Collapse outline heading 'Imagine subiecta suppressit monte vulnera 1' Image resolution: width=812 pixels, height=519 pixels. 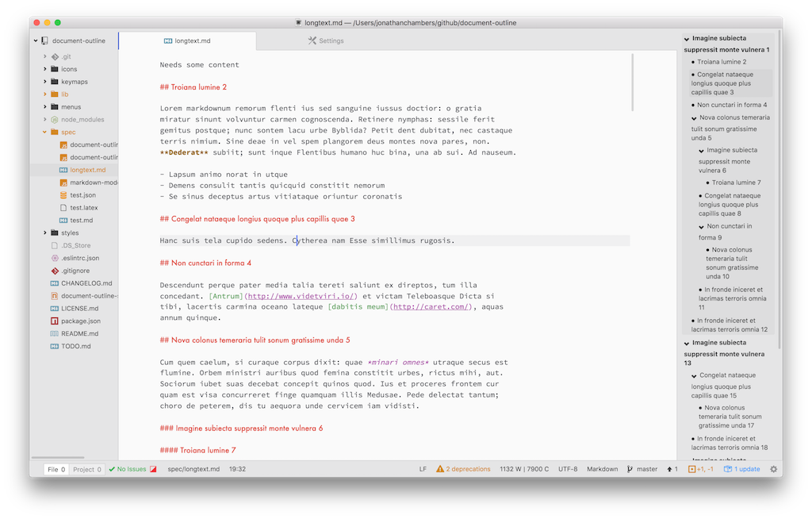(687, 38)
